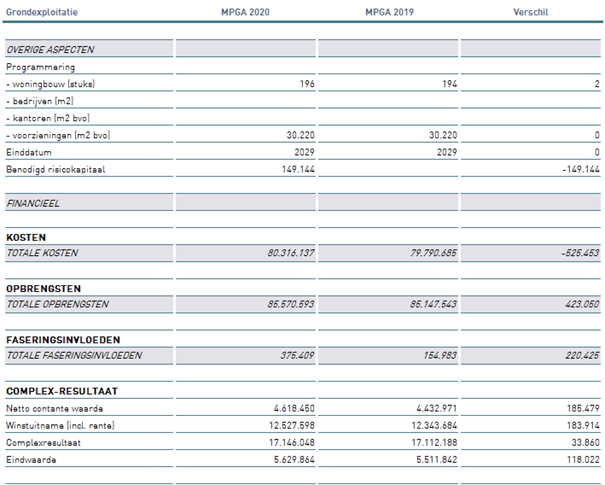The image size is (605, 485).
Task: Click the Verschil column header
Action: [529, 13]
